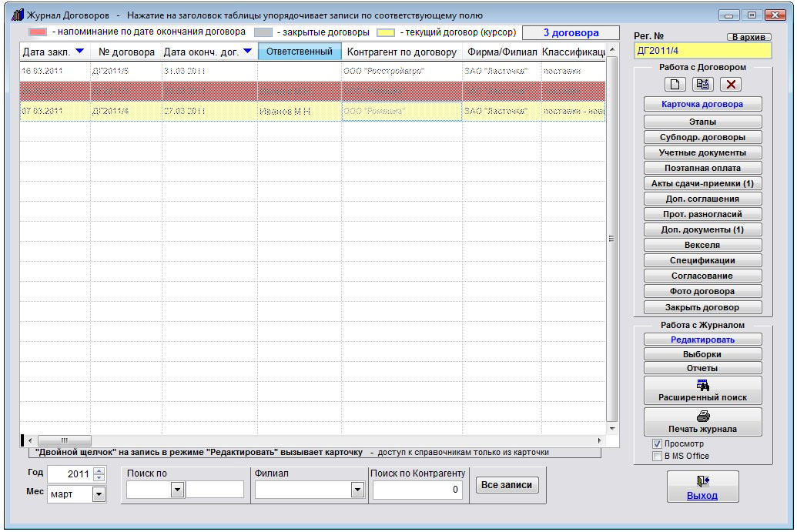Click the copy contract icon
The height and width of the screenshot is (532, 797).
pos(702,85)
